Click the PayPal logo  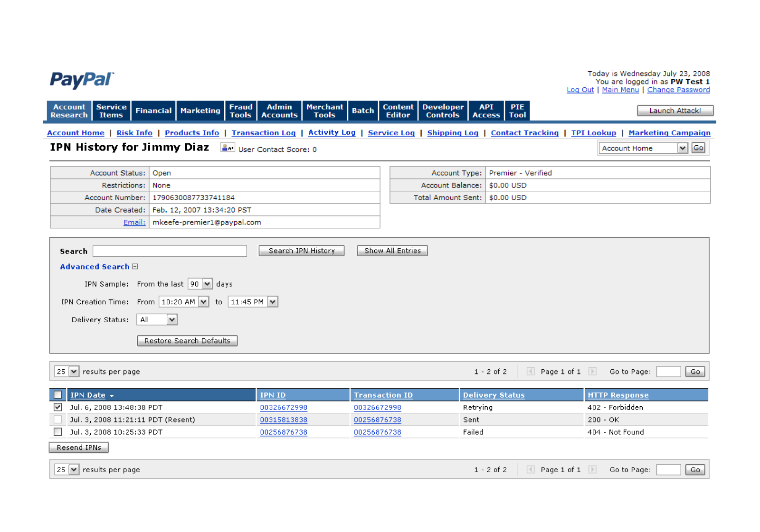[x=82, y=80]
